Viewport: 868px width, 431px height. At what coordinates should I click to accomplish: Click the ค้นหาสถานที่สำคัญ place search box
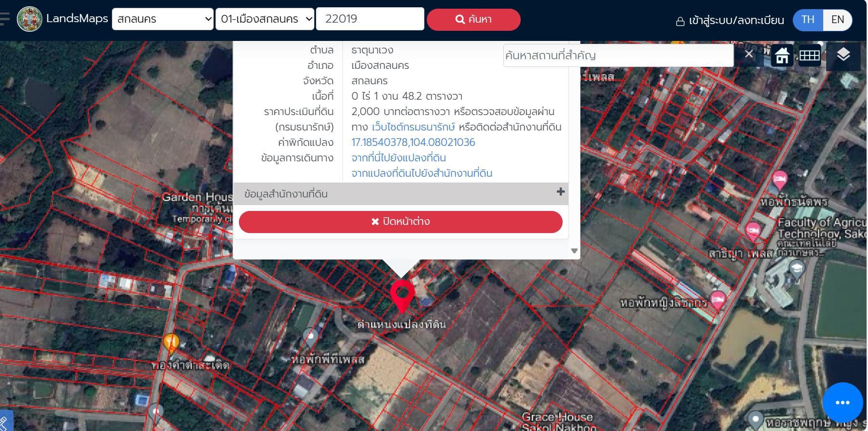pos(618,55)
